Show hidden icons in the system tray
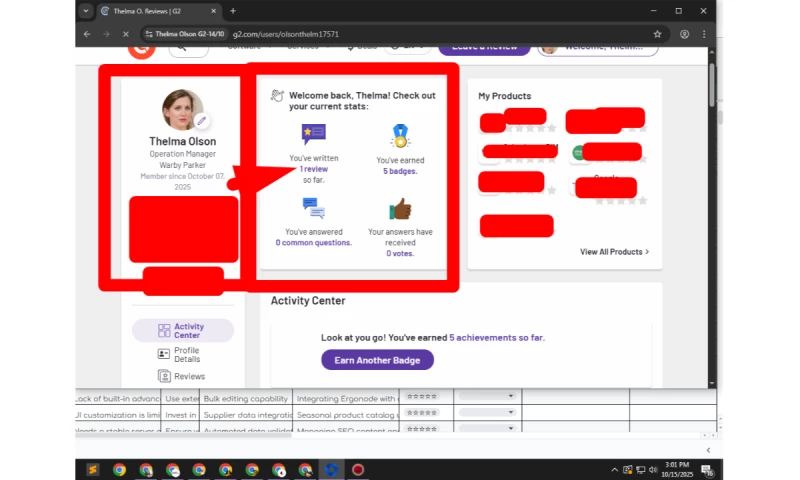 coord(615,470)
